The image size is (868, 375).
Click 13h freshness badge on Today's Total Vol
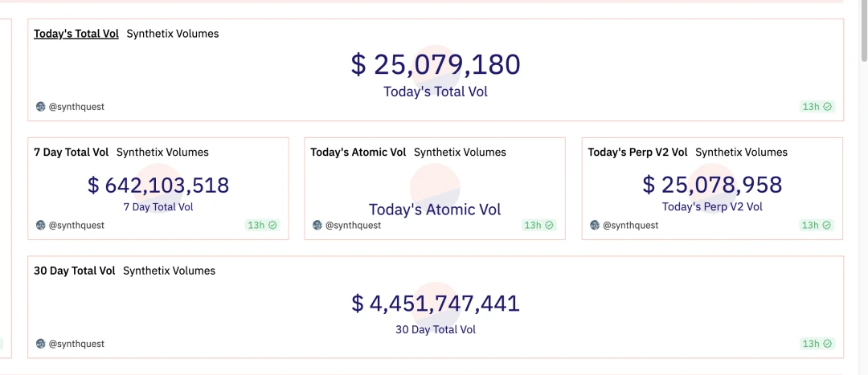[x=817, y=107]
